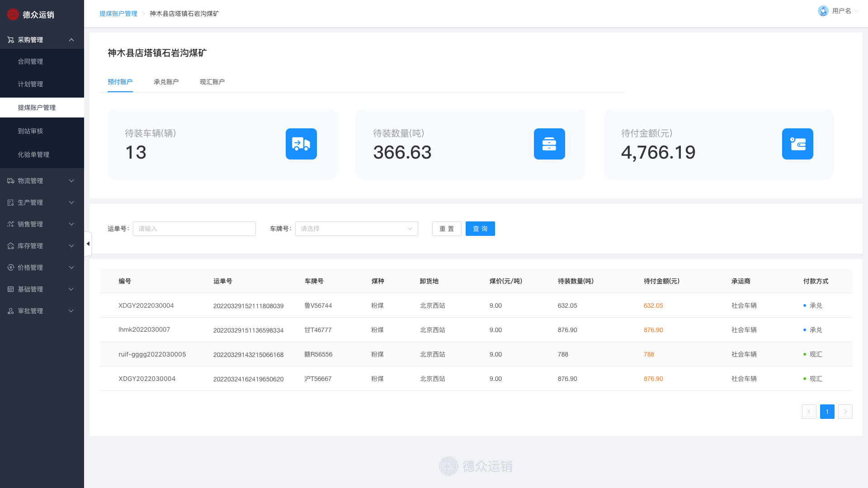Click the user avatar icon at top right

823,11
